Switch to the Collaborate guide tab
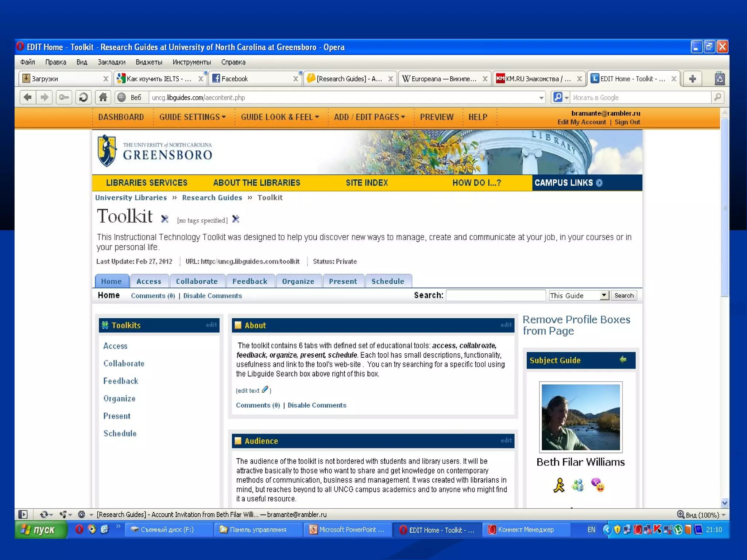The width and height of the screenshot is (747, 560). [197, 281]
